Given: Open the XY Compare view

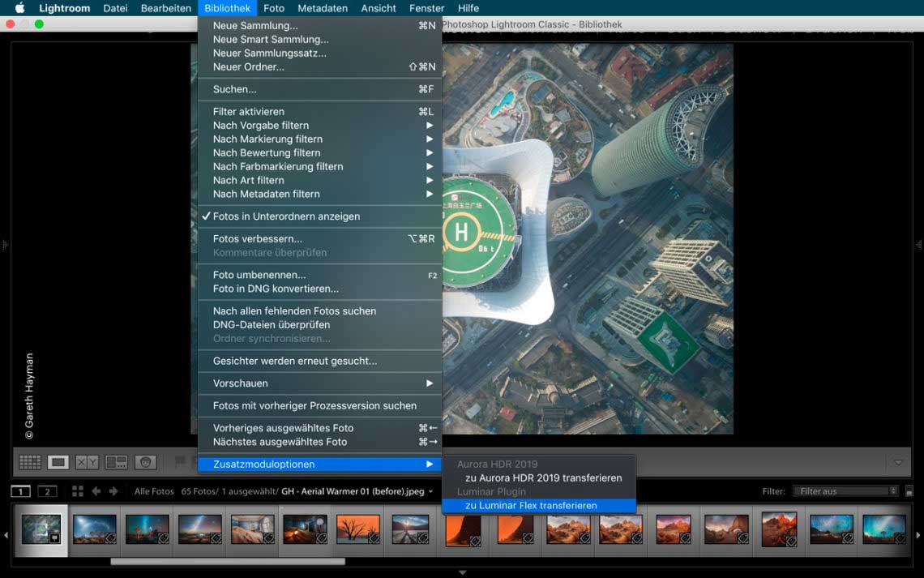Looking at the screenshot, I should (x=87, y=462).
